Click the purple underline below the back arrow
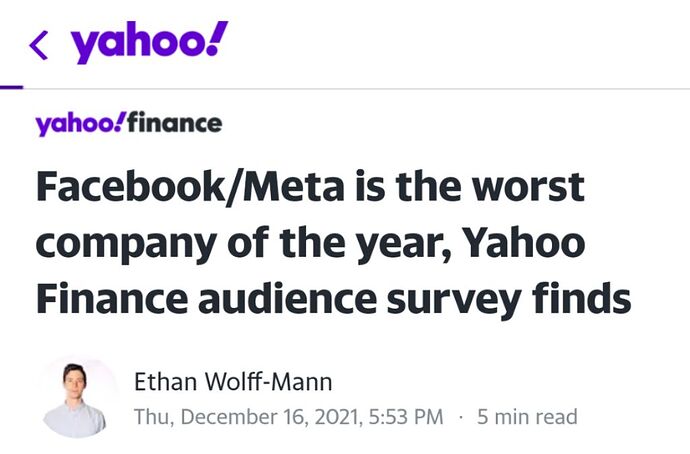The width and height of the screenshot is (690, 454). coord(11,87)
